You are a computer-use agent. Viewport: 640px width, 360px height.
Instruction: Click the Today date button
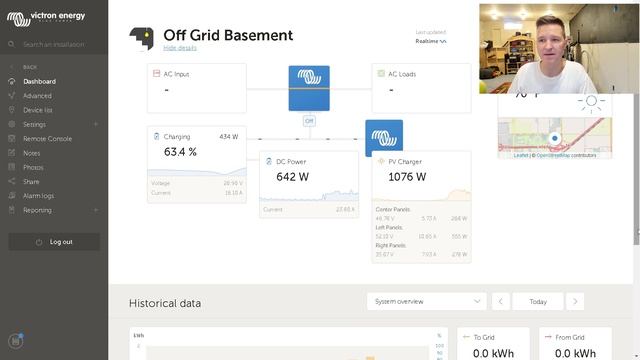coord(538,302)
